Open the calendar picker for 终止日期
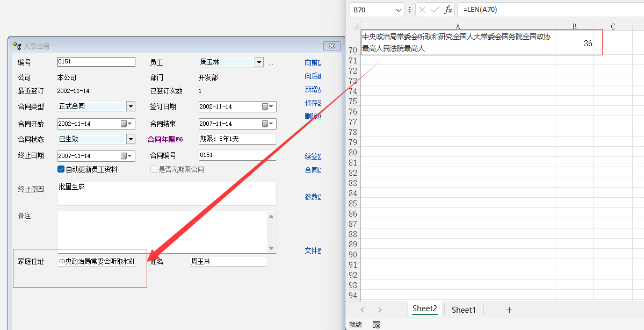Image resolution: width=644 pixels, height=330 pixels. [126, 156]
